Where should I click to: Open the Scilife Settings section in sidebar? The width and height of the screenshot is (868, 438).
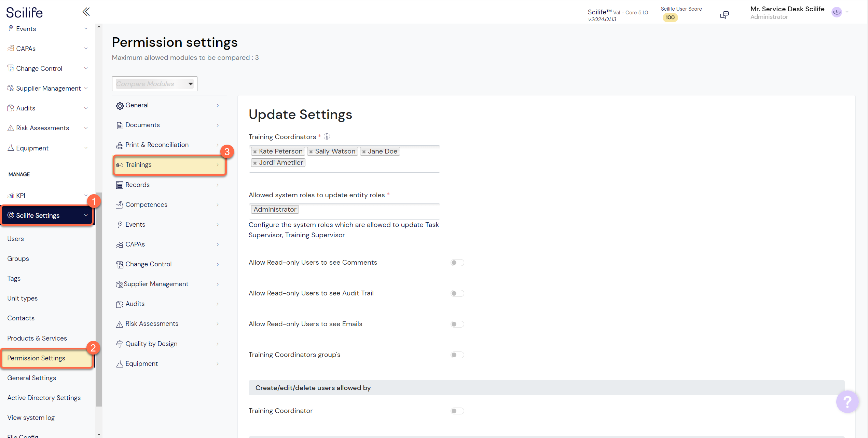click(38, 215)
